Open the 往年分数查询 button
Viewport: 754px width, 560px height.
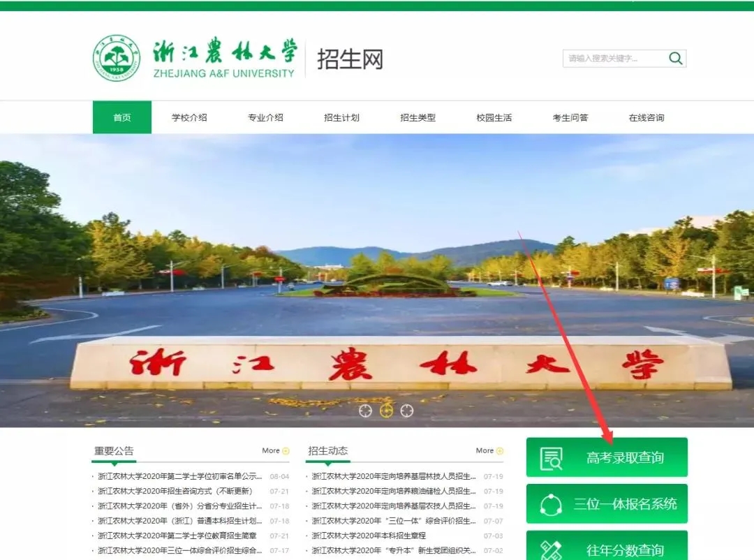607,545
